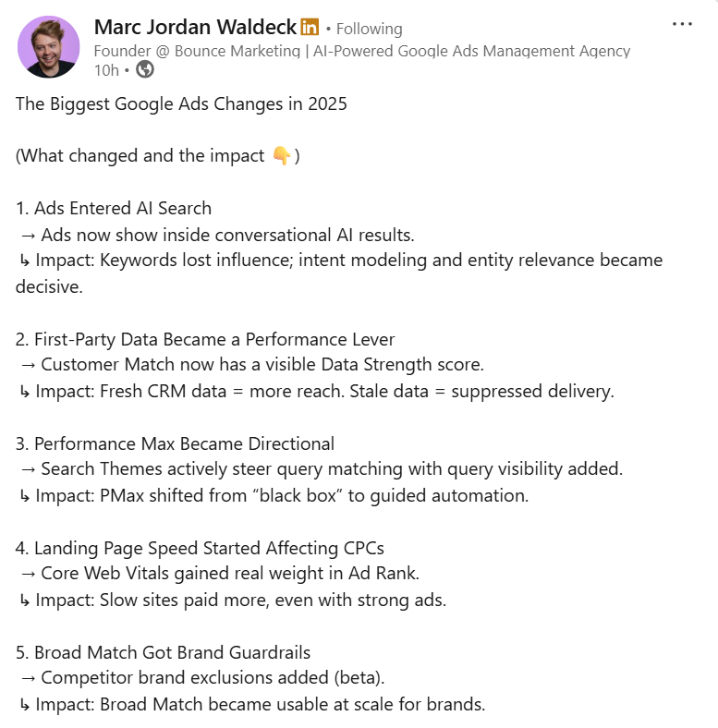Click the post title about Google Ads Changes
The height and width of the screenshot is (728, 718).
coord(181,103)
